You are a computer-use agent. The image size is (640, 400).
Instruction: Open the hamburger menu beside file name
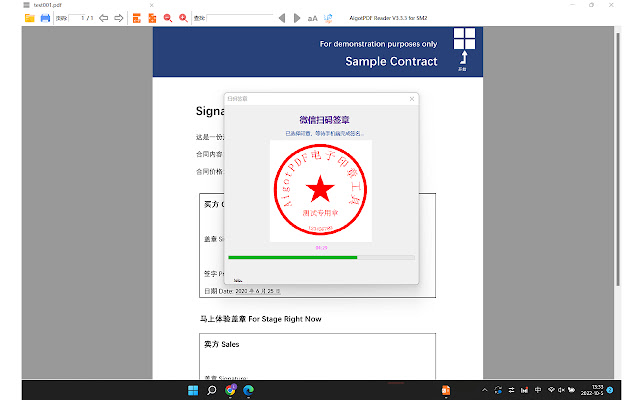pos(27,5)
